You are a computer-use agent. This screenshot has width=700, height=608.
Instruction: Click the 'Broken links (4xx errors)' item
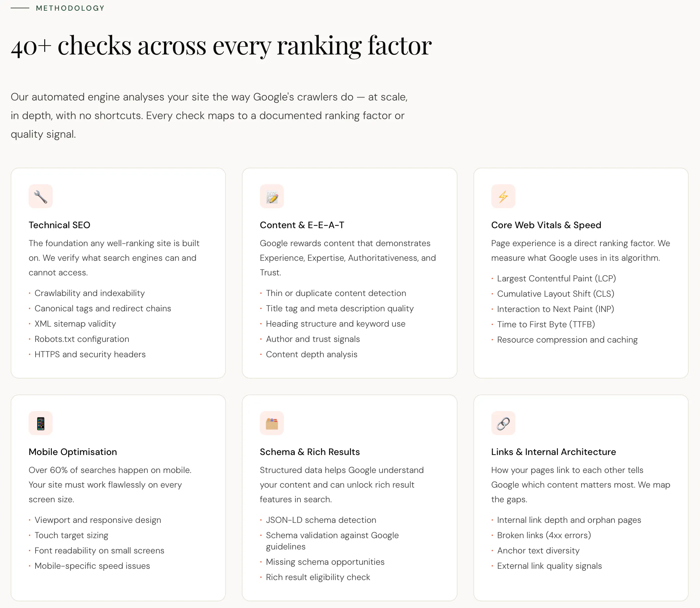pos(544,535)
